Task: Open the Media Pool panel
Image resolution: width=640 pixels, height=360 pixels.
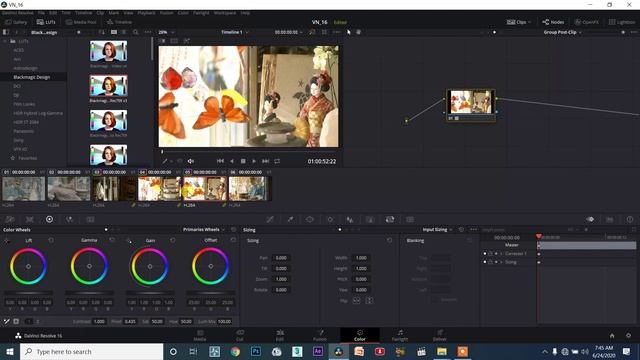Action: pos(81,22)
